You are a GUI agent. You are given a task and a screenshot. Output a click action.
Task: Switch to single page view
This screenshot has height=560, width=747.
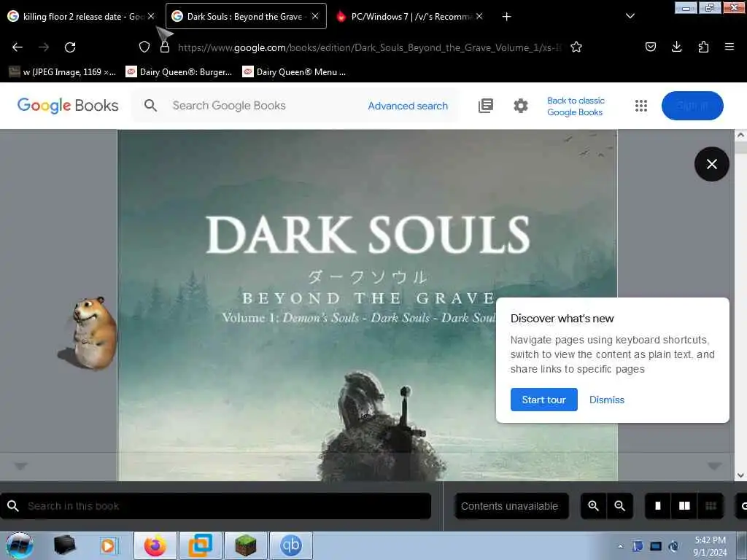click(658, 506)
